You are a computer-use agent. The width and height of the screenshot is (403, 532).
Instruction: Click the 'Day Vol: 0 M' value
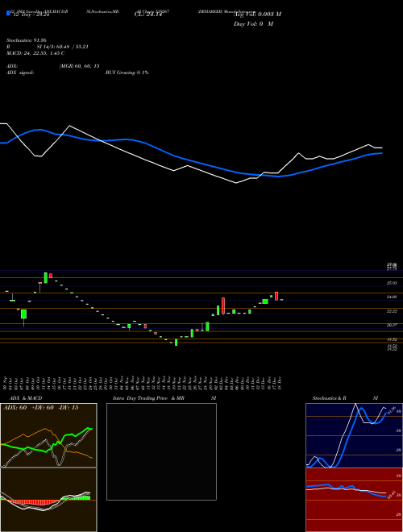(253, 24)
